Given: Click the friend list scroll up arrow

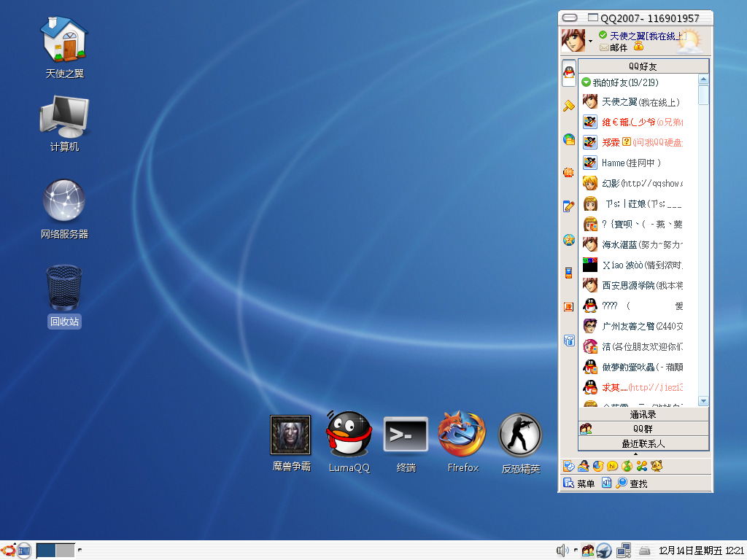Looking at the screenshot, I should 703,79.
